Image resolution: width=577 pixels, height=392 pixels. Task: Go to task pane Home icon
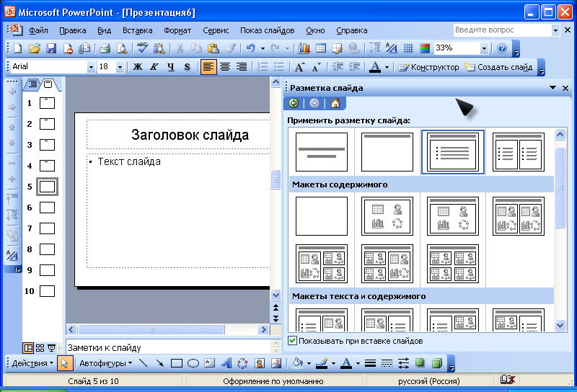[335, 103]
